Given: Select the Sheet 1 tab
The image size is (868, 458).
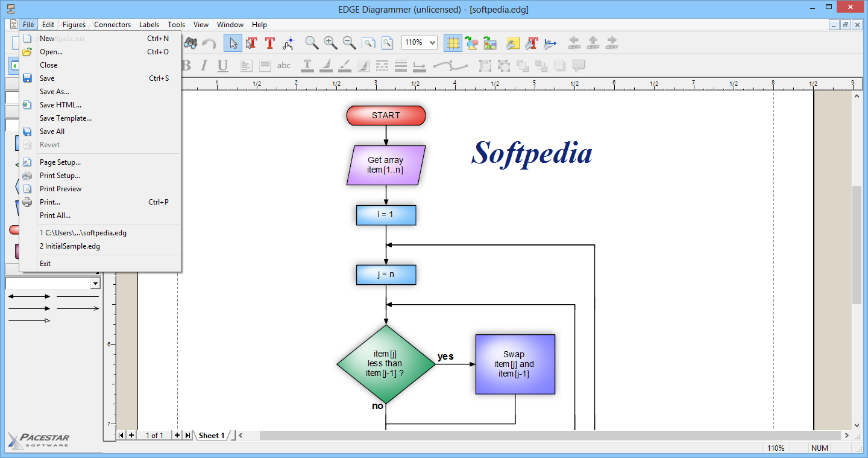Looking at the screenshot, I should (212, 435).
